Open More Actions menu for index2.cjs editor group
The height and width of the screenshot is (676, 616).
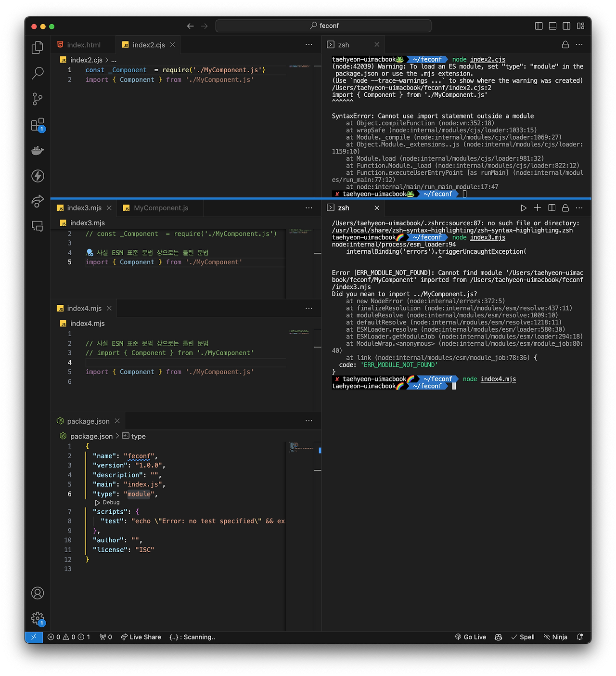pyautogui.click(x=309, y=45)
